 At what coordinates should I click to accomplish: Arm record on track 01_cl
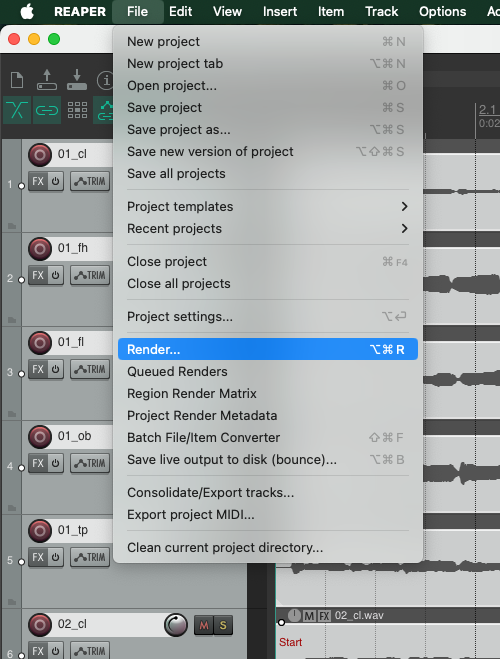click(x=40, y=155)
